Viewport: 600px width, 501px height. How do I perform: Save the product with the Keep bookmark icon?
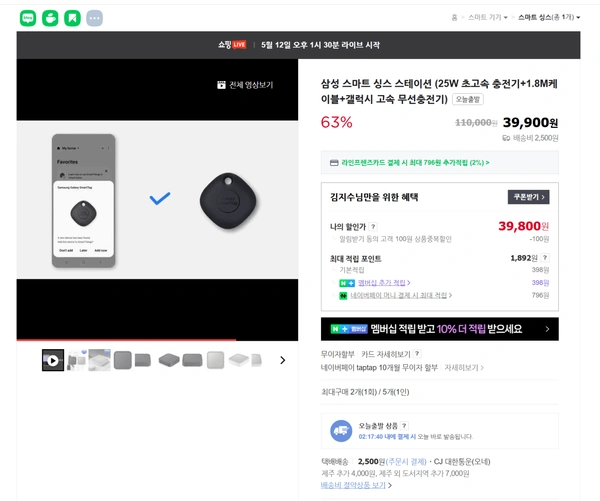pos(72,18)
